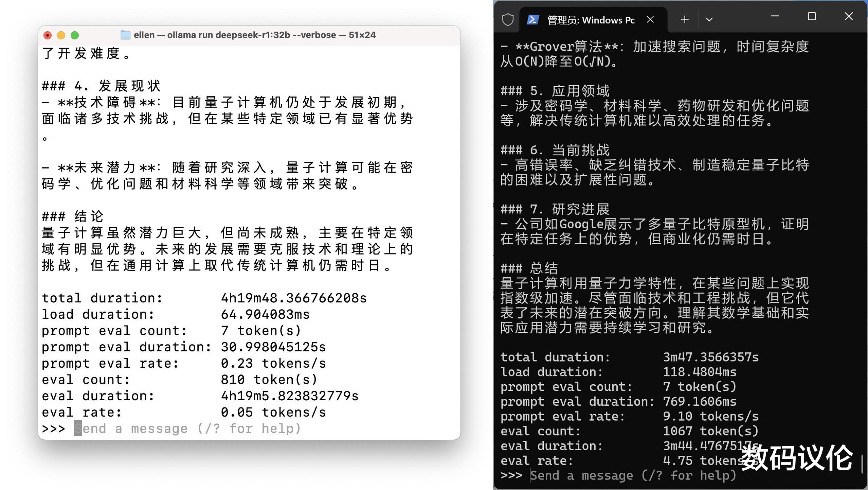Click the yellow minimize button on the macOS terminal
This screenshot has height=490, width=868.
61,35
